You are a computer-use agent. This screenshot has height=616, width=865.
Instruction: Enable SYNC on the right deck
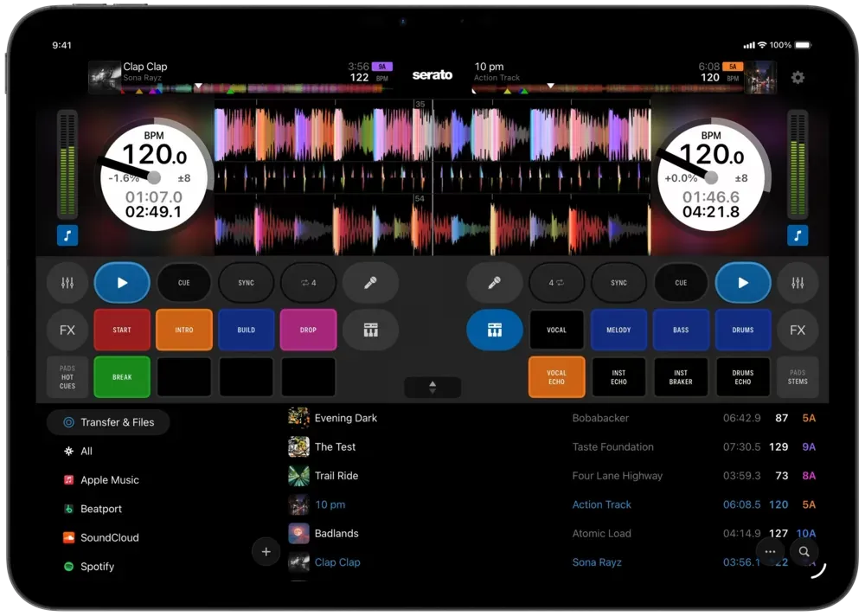coord(618,283)
